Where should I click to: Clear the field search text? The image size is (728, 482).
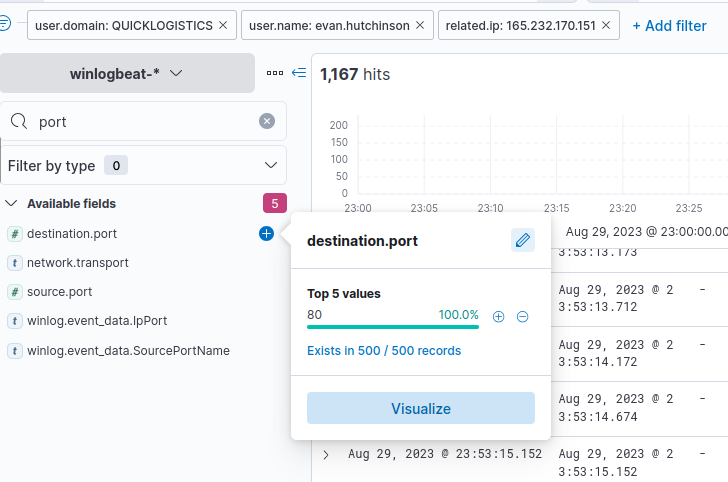(x=267, y=121)
